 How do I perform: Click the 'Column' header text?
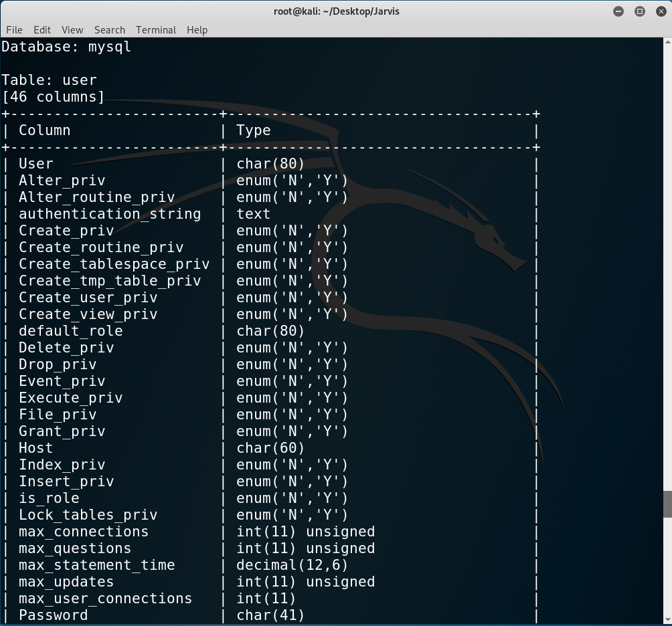click(45, 130)
